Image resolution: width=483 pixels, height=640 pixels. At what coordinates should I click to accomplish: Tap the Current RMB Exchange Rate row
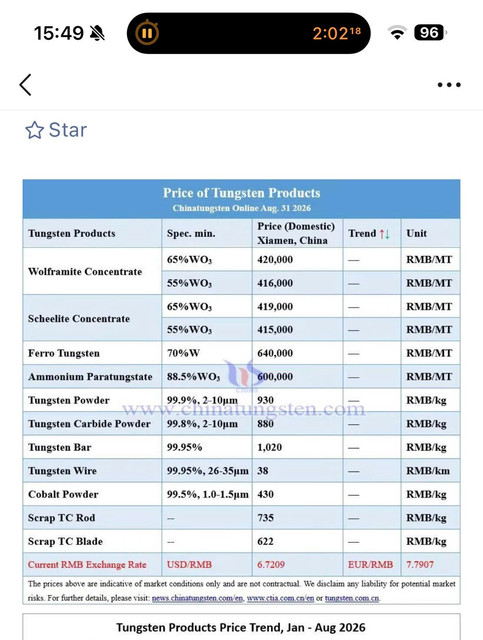point(241,564)
